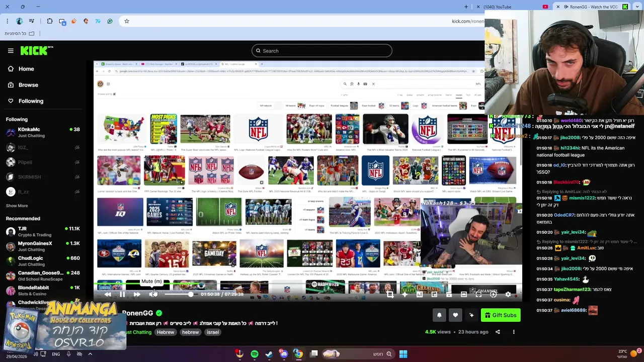644x362 pixels.
Task: Open Canadian_Goose9 recommended channel
Action: coord(43,276)
